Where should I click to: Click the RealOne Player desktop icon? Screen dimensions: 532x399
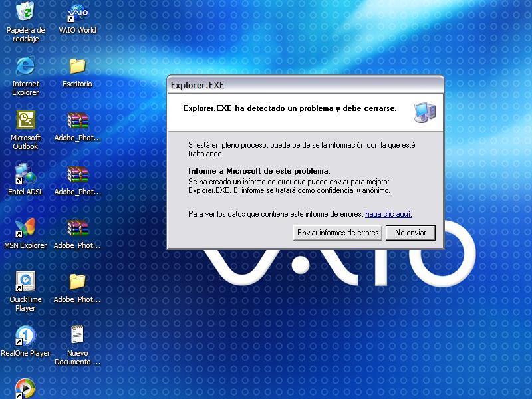pos(25,336)
